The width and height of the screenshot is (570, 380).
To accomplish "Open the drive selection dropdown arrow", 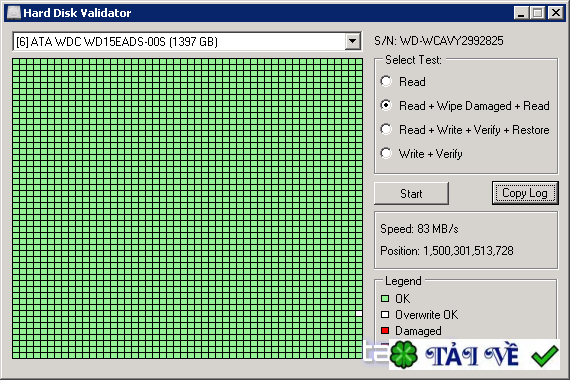I will [x=352, y=41].
